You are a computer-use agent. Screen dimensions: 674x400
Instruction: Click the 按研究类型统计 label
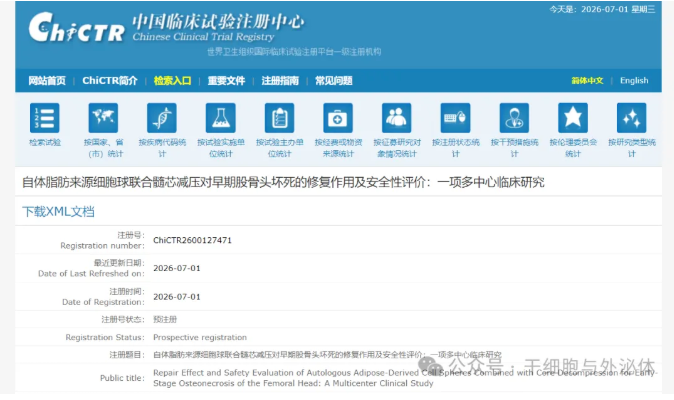click(x=632, y=148)
